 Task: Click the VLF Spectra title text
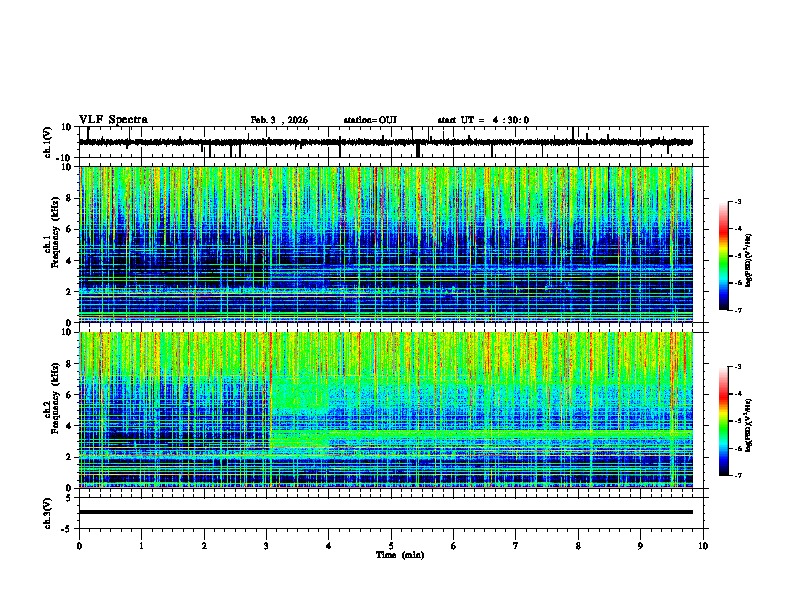point(113,120)
